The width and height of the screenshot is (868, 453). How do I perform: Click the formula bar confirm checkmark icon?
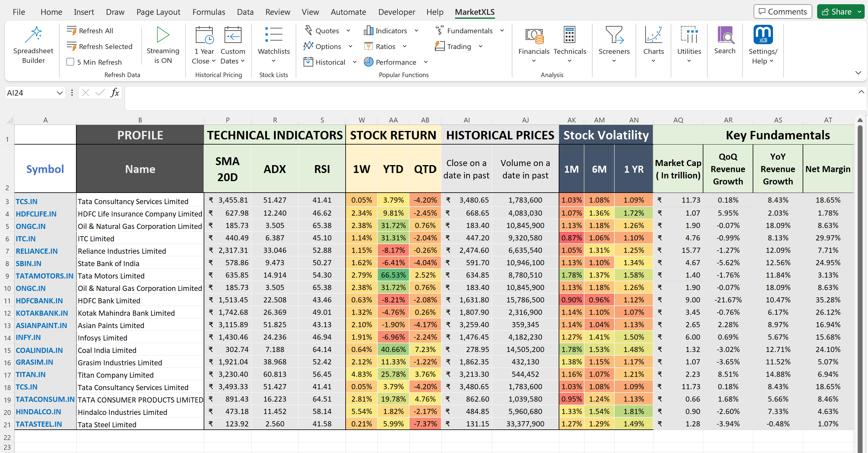tap(100, 93)
